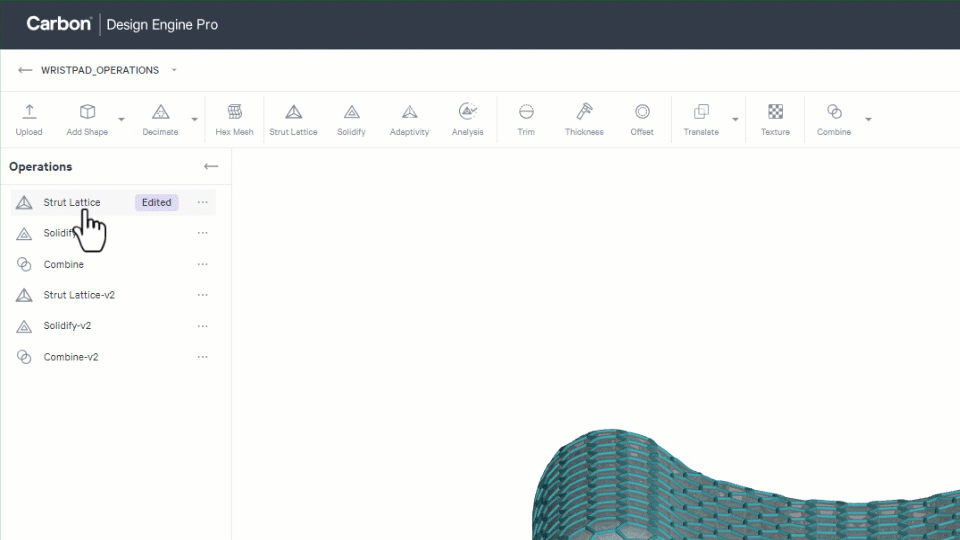
Task: Open the more options for Solidify operation
Action: (203, 233)
